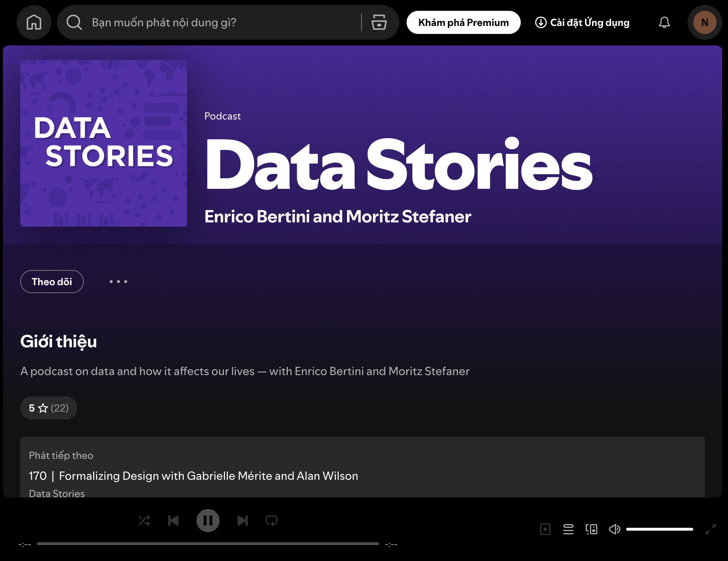The height and width of the screenshot is (561, 728).
Task: Skip to the previous track
Action: pos(173,521)
